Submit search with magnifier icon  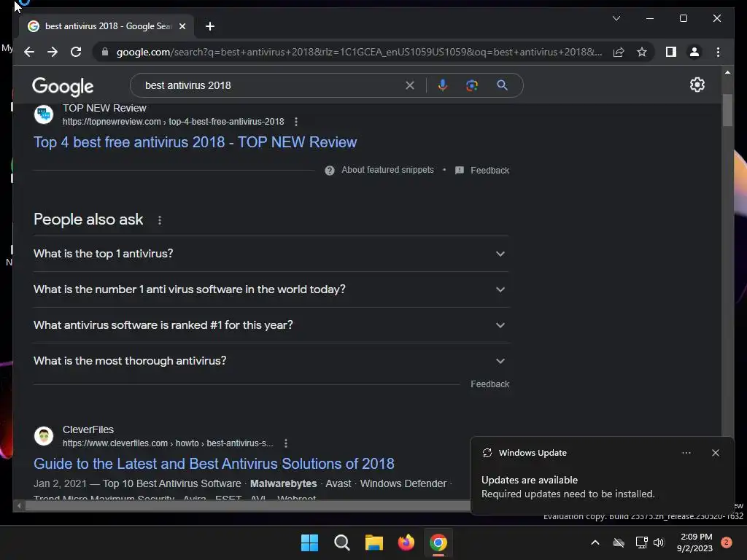(502, 85)
